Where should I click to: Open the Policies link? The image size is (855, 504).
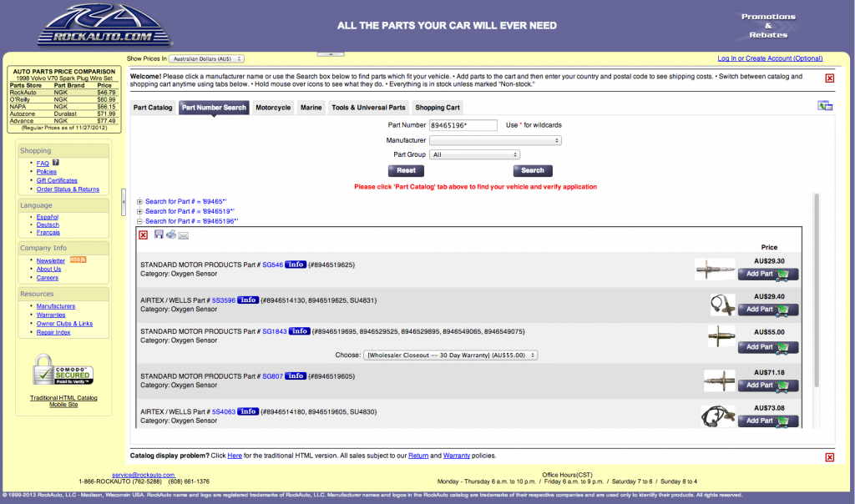coord(47,172)
